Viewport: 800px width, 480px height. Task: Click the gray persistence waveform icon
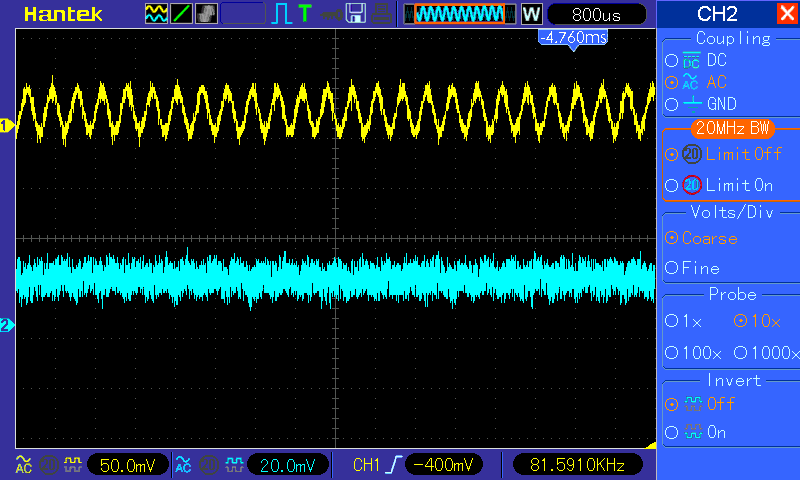point(206,14)
